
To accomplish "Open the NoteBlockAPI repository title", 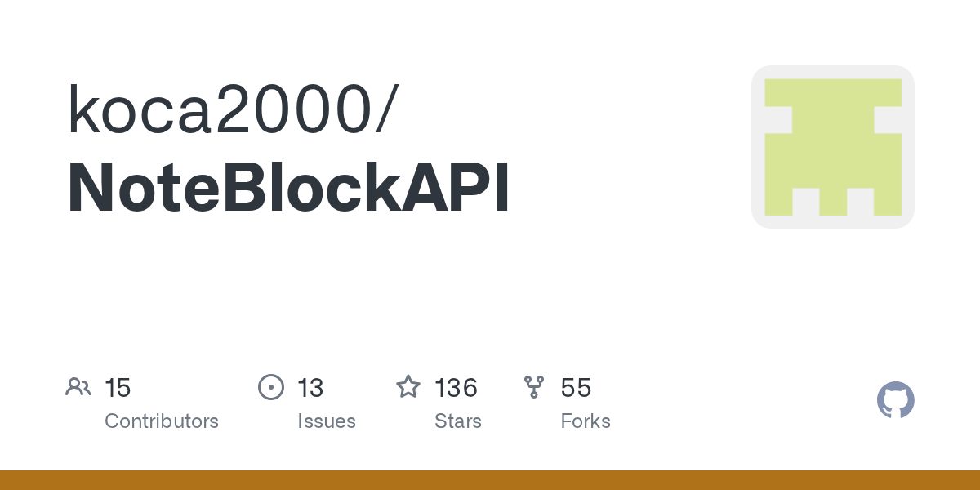I will (x=288, y=188).
